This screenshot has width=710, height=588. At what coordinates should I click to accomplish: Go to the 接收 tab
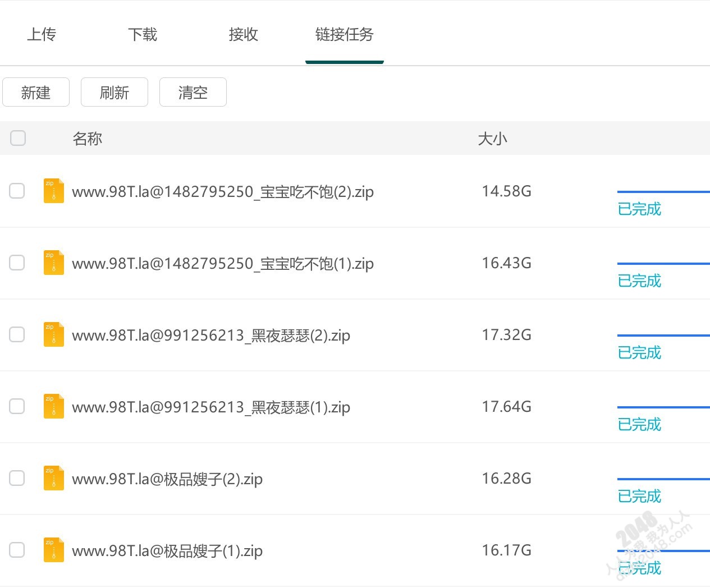point(244,35)
